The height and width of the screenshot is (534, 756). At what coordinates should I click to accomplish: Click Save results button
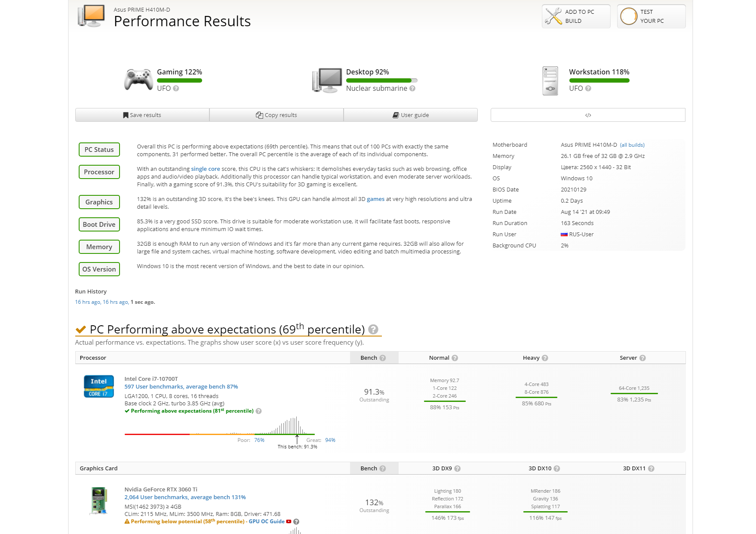[x=142, y=115]
